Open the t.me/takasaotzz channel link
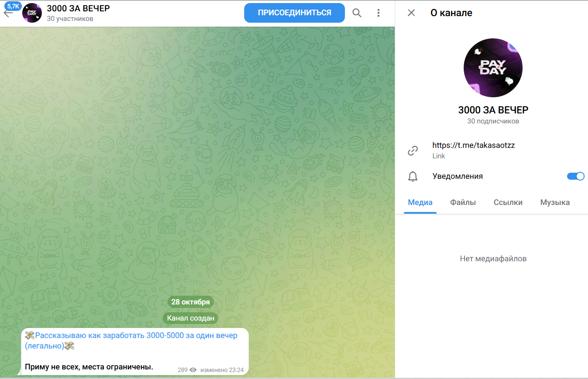This screenshot has height=379, width=588. (x=473, y=146)
